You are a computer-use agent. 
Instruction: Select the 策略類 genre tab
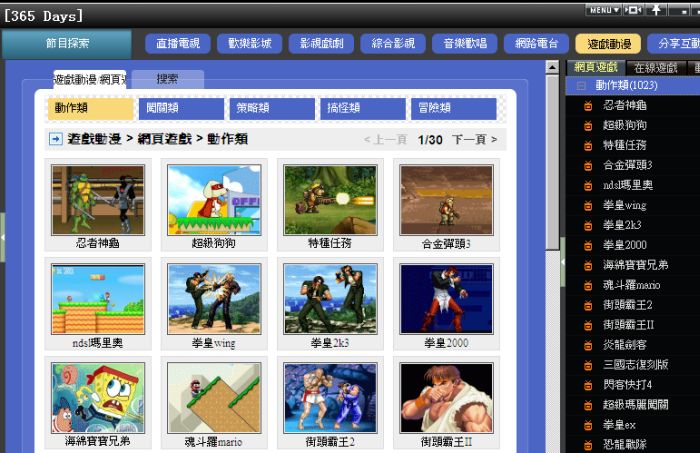pos(272,108)
